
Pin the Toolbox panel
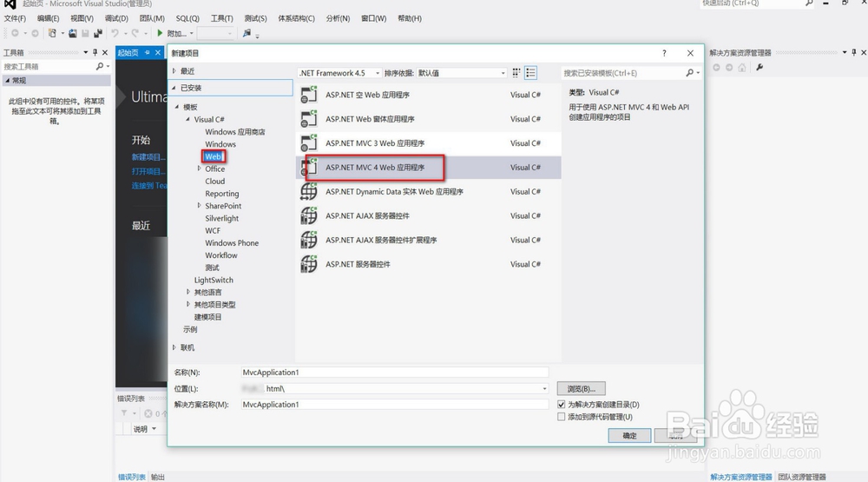(95, 53)
